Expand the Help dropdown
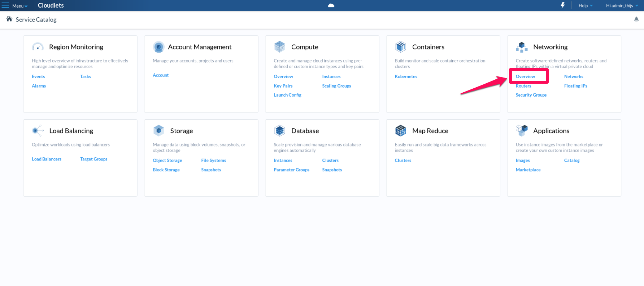The image size is (644, 286). 585,6
